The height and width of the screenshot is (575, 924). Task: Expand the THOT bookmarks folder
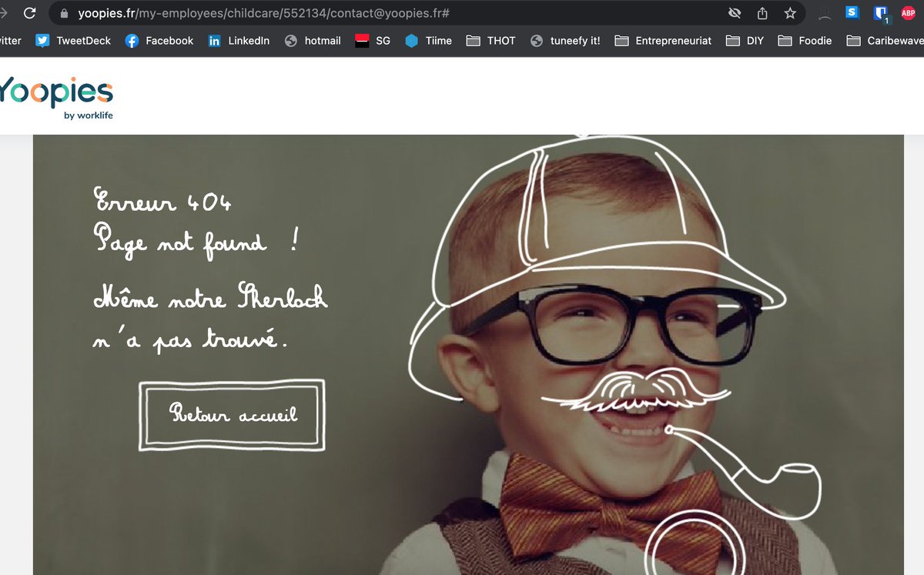[x=491, y=41]
